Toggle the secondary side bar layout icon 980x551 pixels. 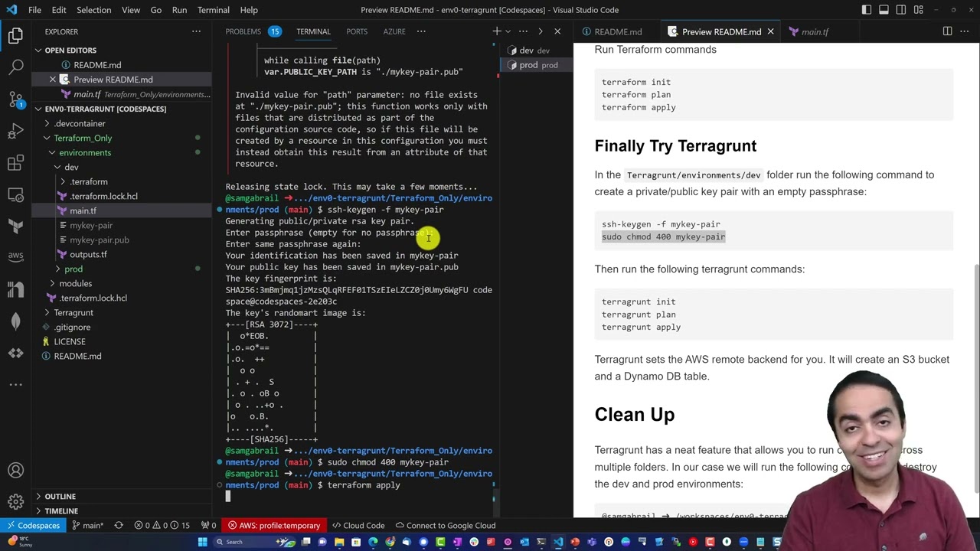tap(901, 10)
